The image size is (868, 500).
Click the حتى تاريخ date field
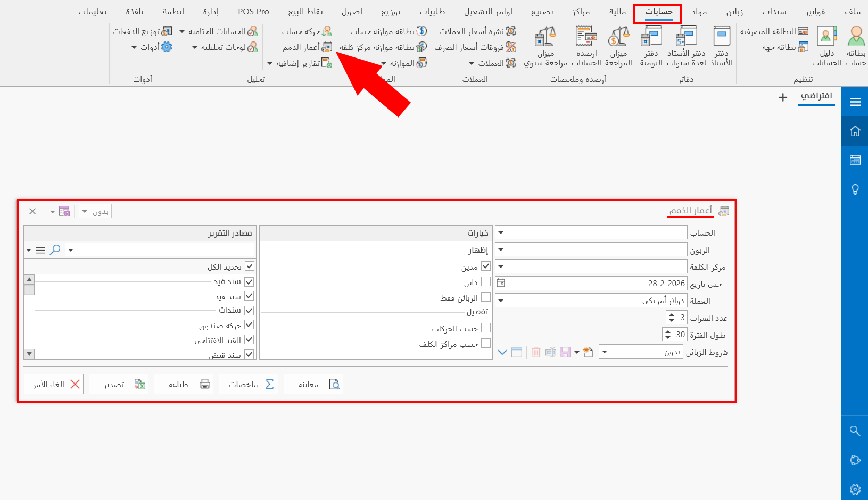pos(591,284)
